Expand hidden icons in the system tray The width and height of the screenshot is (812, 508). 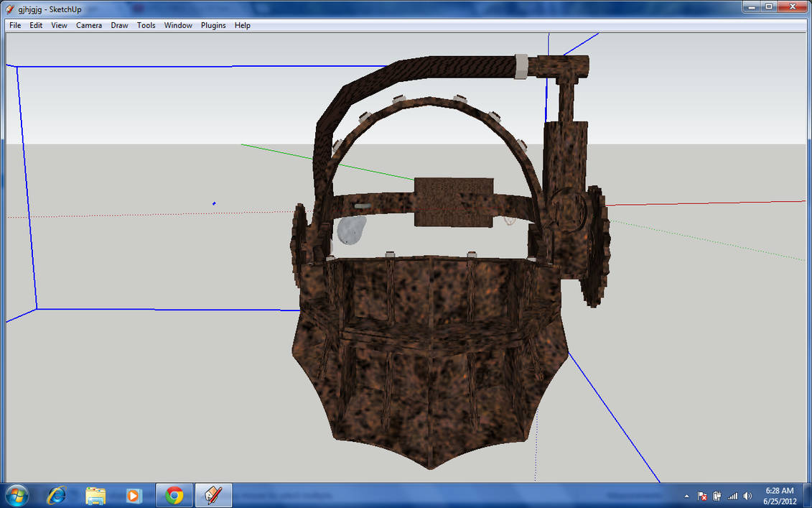pos(687,496)
